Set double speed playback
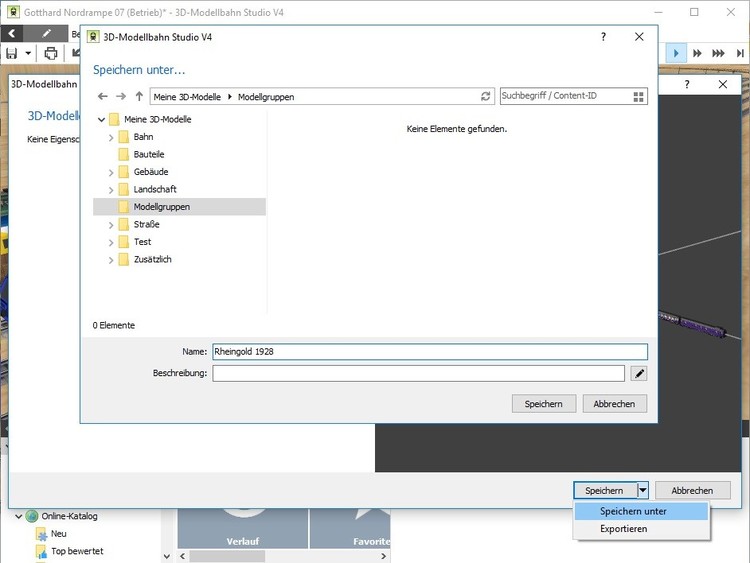The image size is (750, 563). tap(697, 53)
